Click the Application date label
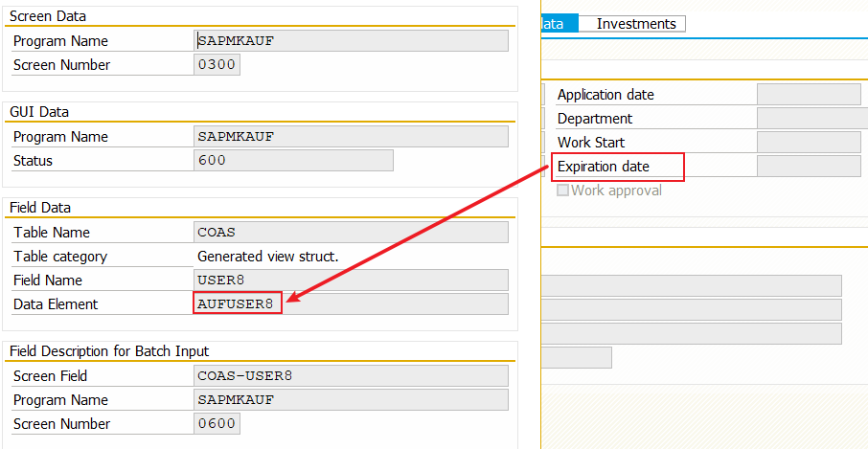This screenshot has height=449, width=868. coord(605,95)
